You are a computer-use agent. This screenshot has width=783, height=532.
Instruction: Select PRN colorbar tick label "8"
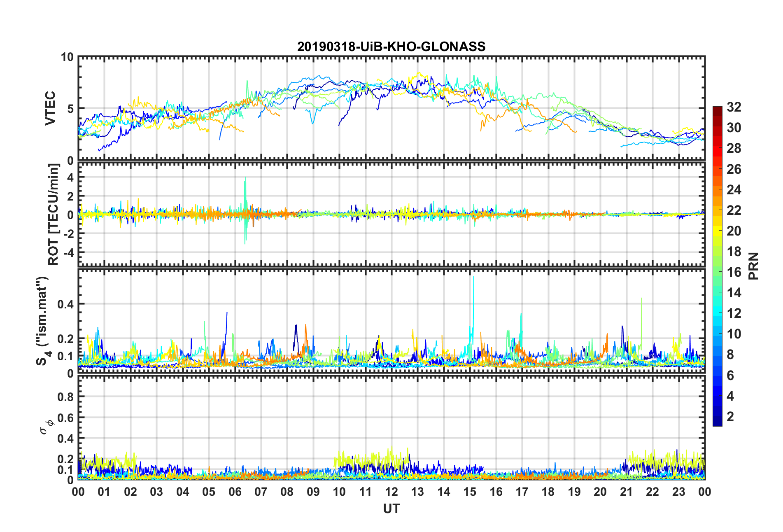coord(730,355)
